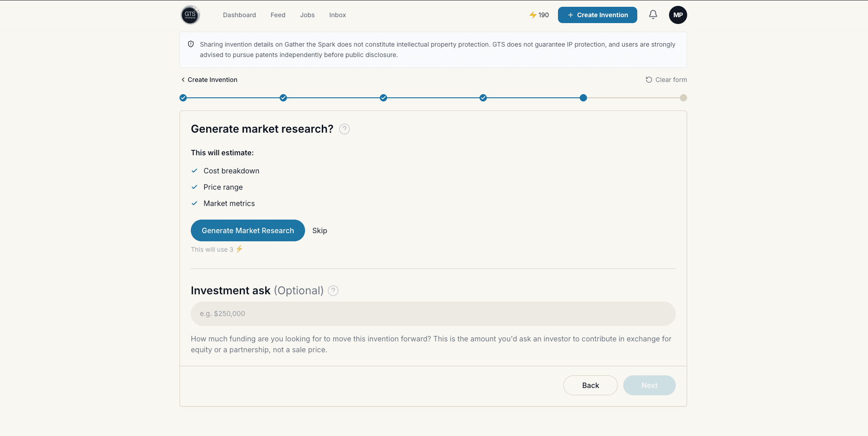
Task: Select the final gray progress step
Action: tap(684, 98)
